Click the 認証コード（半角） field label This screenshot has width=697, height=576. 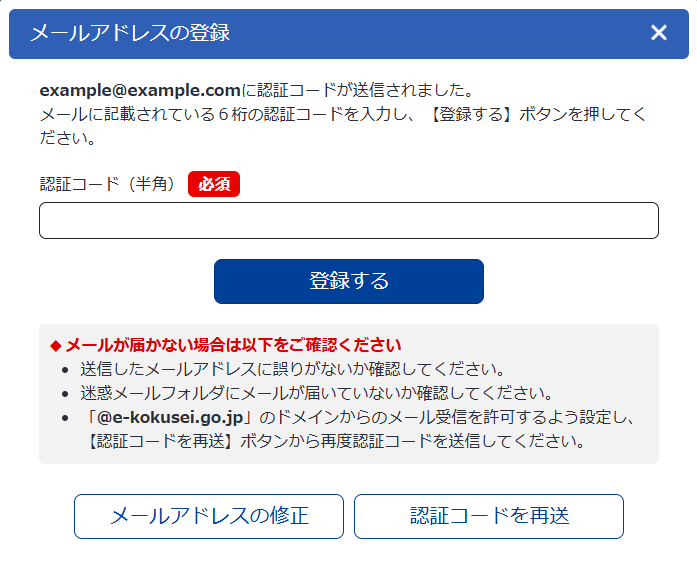pyautogui.click(x=108, y=184)
